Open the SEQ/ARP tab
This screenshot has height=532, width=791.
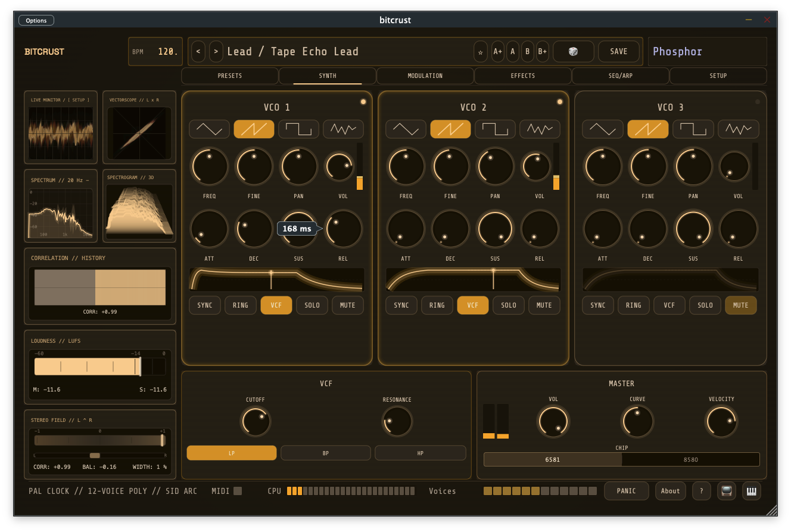(621, 76)
